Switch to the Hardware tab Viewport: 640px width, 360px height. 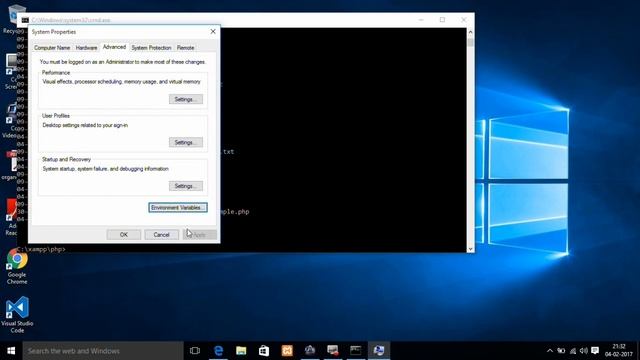[x=87, y=48]
